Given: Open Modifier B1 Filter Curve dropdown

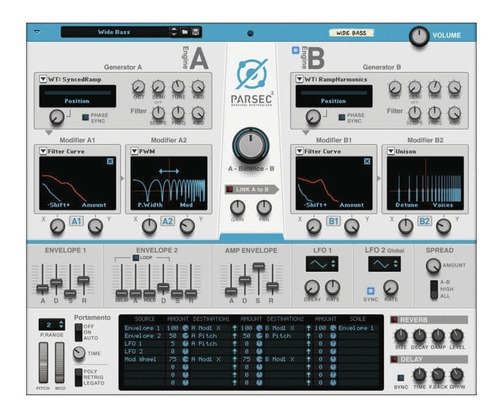Looking at the screenshot, I should [x=299, y=151].
